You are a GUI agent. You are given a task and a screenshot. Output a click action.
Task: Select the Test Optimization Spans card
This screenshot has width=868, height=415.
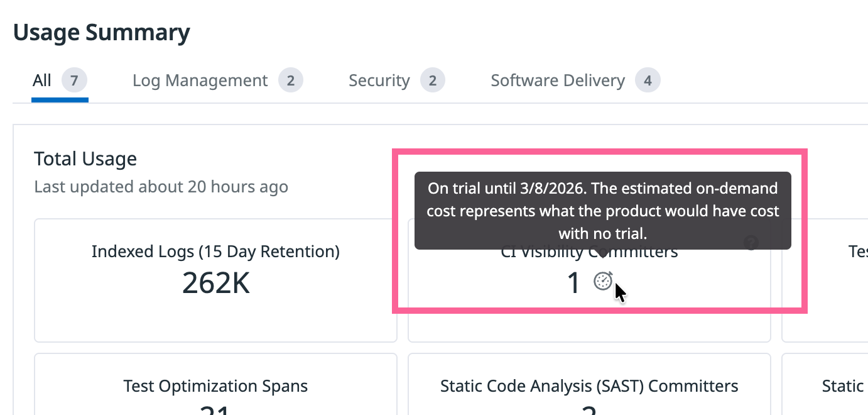click(215, 385)
